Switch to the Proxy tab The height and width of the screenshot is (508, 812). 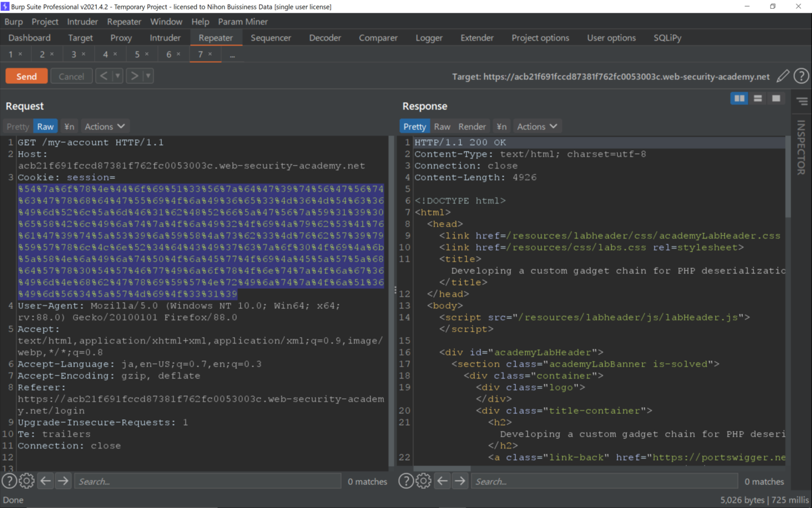coord(121,38)
